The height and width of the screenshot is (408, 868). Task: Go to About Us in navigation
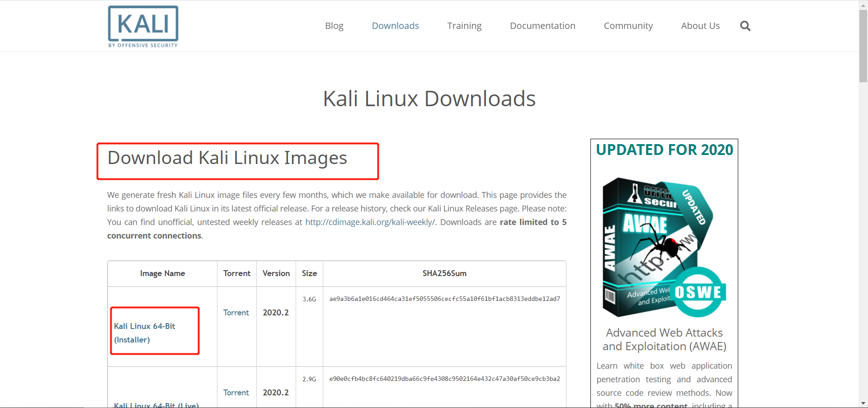pos(700,26)
